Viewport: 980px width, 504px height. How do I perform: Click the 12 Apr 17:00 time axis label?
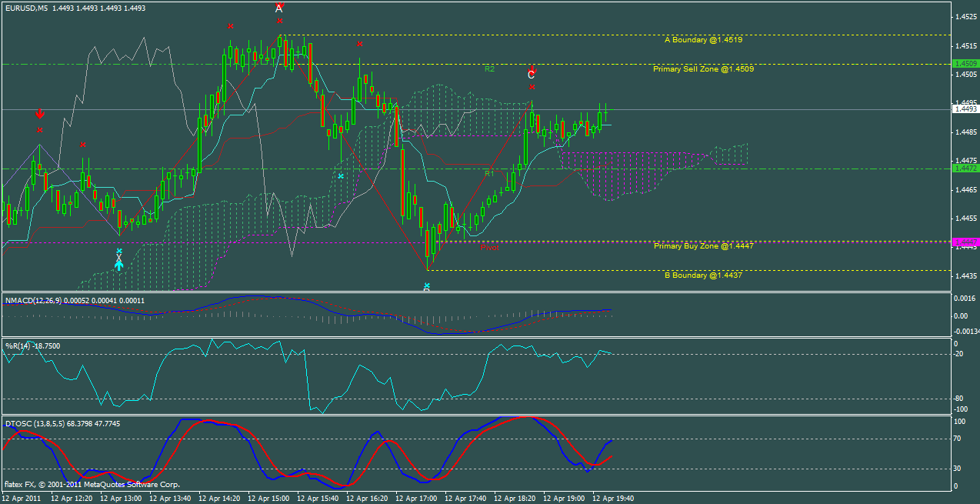[x=415, y=498]
